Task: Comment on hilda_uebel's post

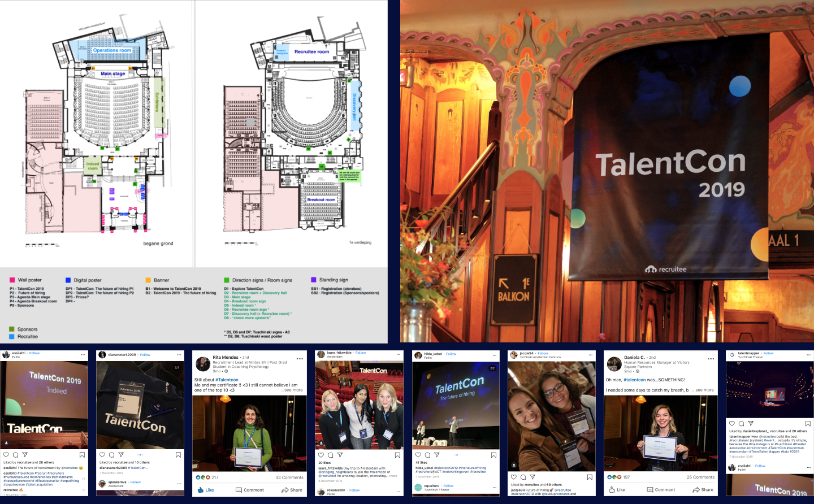Action: (x=427, y=455)
